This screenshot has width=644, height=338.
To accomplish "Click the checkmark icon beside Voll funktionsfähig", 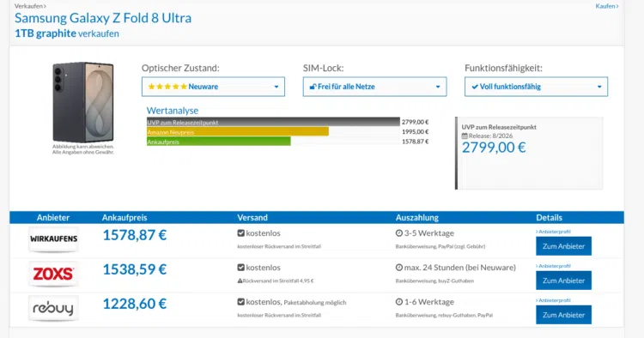I will pyautogui.click(x=475, y=87).
